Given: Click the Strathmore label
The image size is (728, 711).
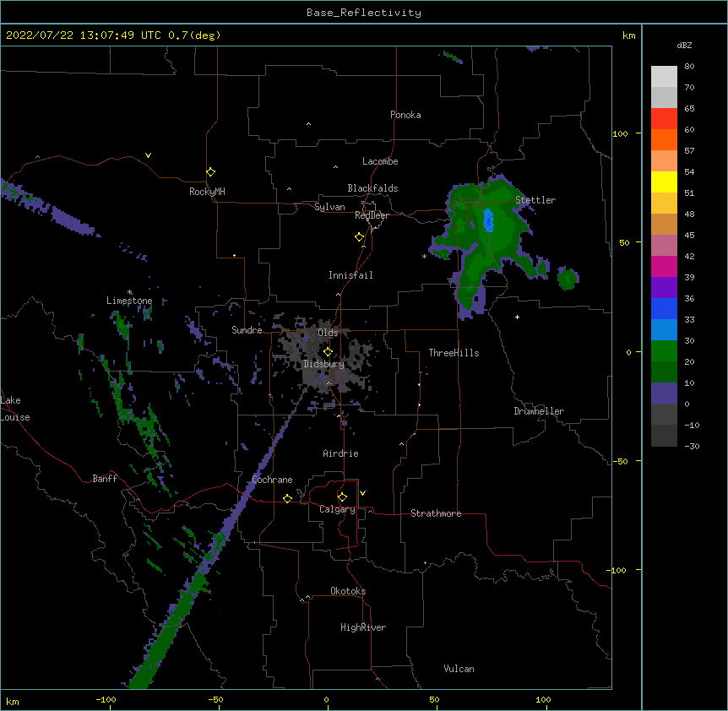Looking at the screenshot, I should 436,513.
